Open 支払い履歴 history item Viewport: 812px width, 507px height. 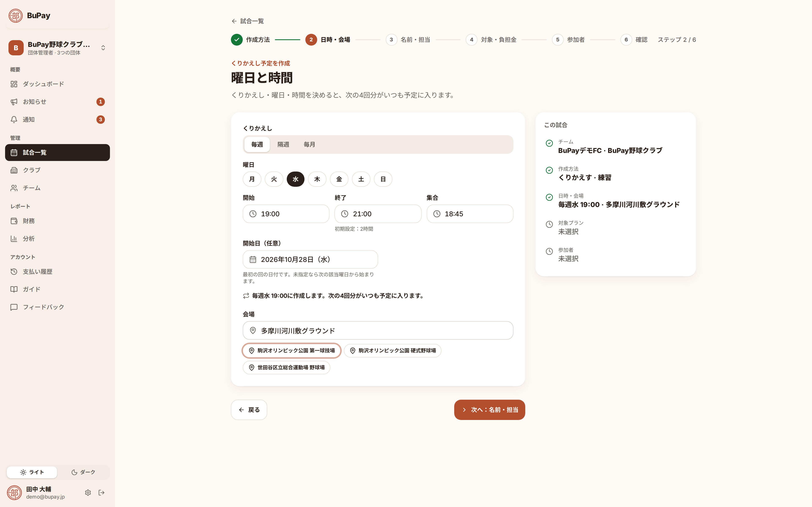[57, 272]
